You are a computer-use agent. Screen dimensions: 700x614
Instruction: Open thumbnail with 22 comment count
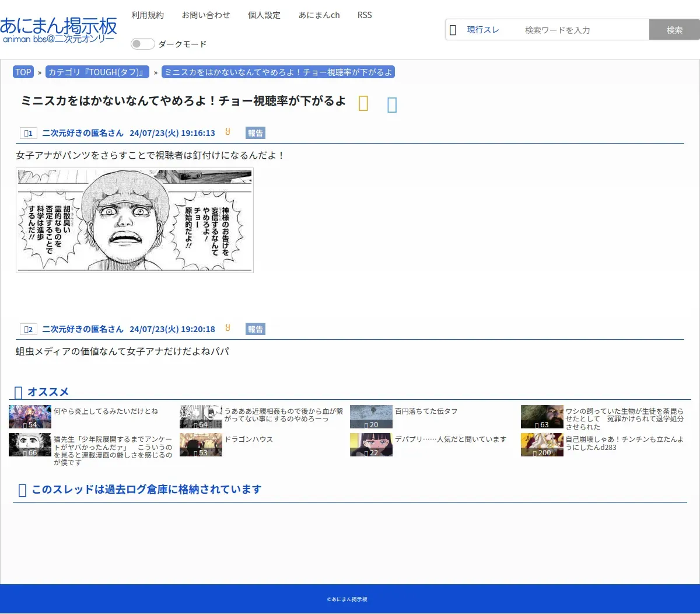[371, 445]
